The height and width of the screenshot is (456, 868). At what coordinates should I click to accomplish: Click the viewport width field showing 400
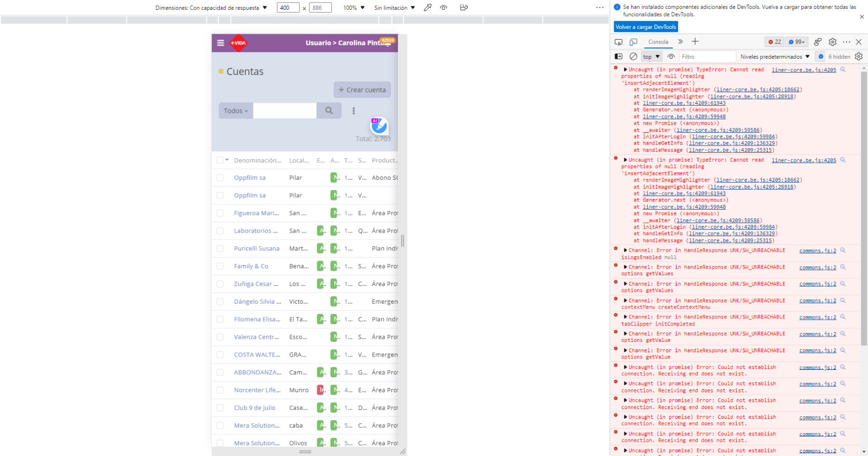click(x=288, y=7)
